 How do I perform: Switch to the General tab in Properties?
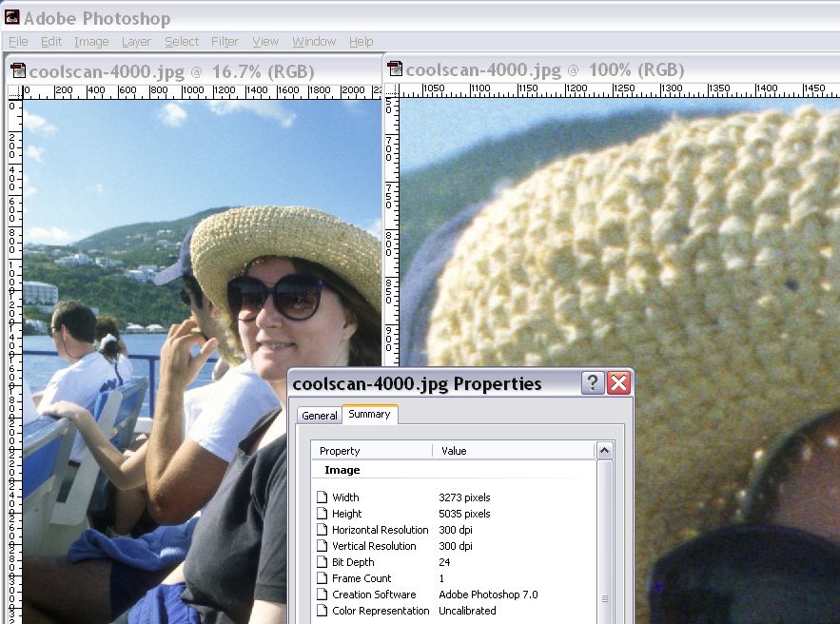(x=320, y=415)
